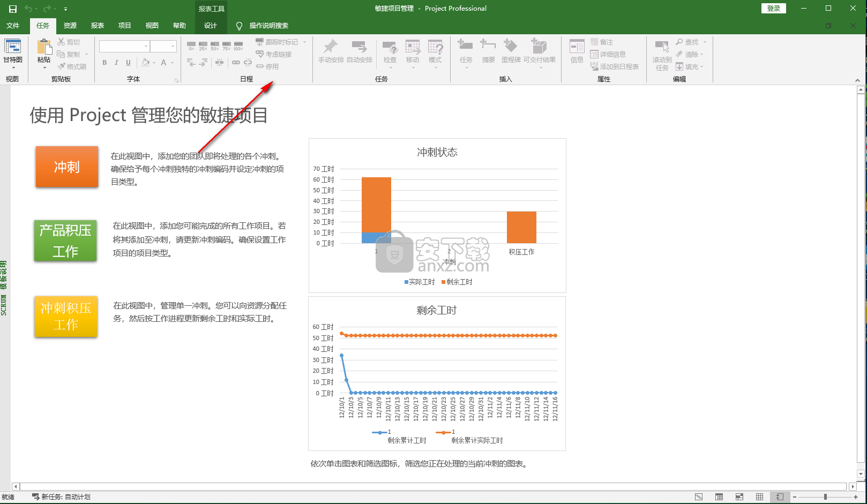Switch to the Design (设计) ribbon tab
Viewport: 867px width, 504px height.
point(211,26)
